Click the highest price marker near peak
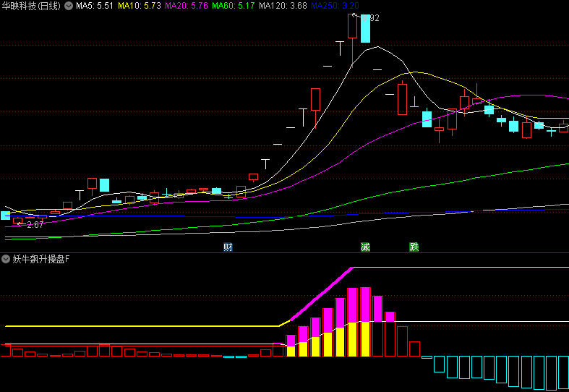 369,17
